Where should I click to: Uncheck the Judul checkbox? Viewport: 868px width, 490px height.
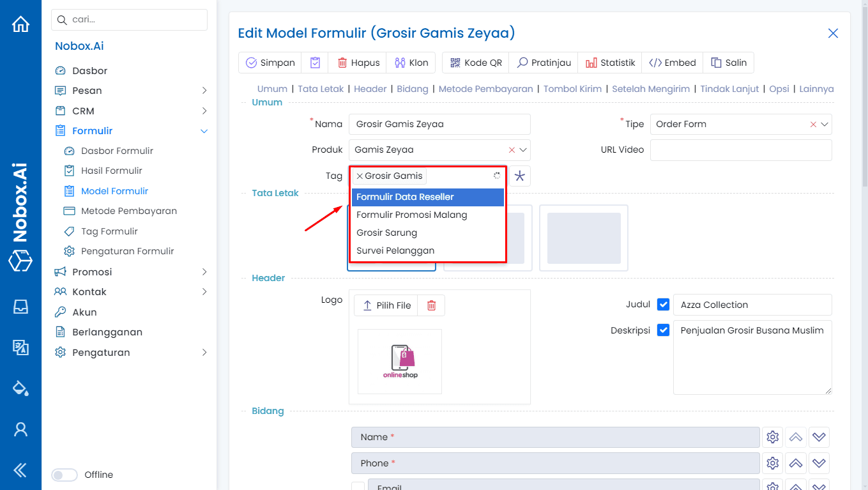(663, 304)
